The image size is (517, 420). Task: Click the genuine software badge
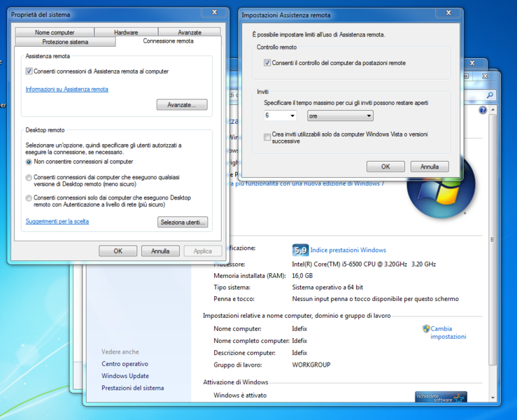440,397
